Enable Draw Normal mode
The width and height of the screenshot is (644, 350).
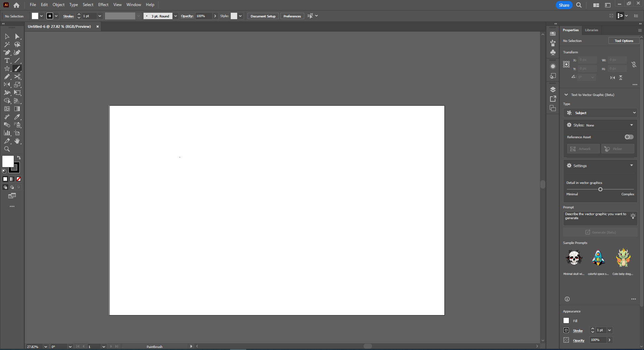(5, 187)
